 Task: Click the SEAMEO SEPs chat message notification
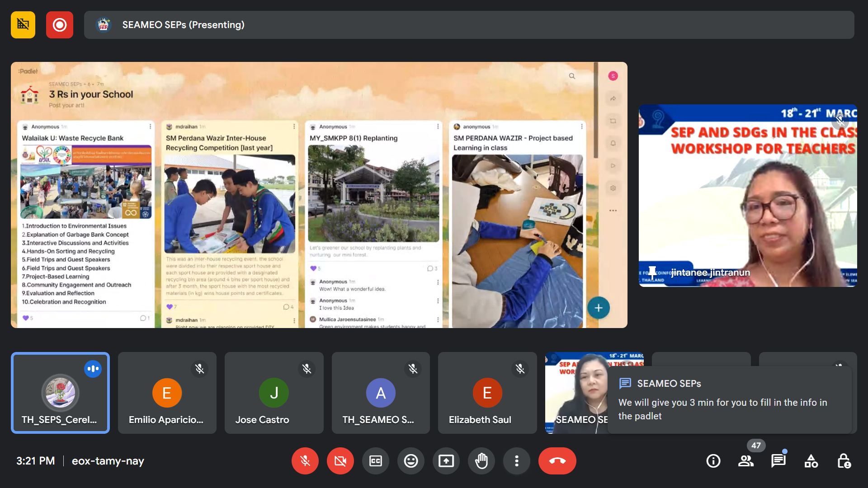[x=729, y=400]
